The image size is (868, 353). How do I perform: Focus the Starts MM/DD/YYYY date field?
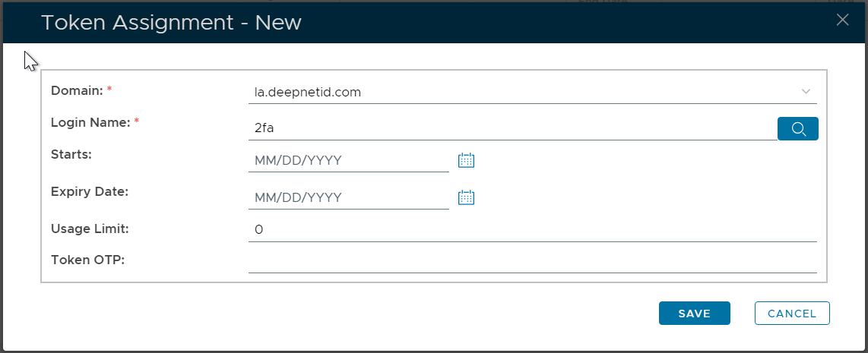(348, 160)
